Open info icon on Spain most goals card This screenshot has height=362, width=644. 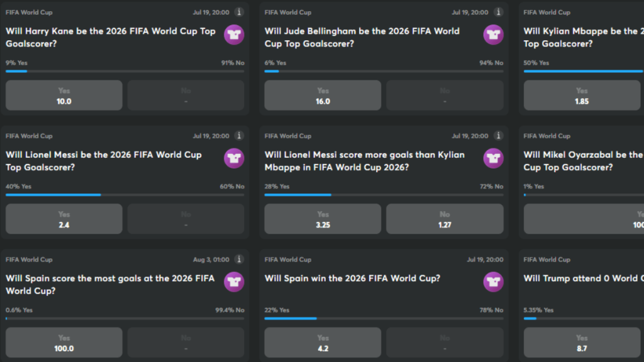[x=239, y=260]
